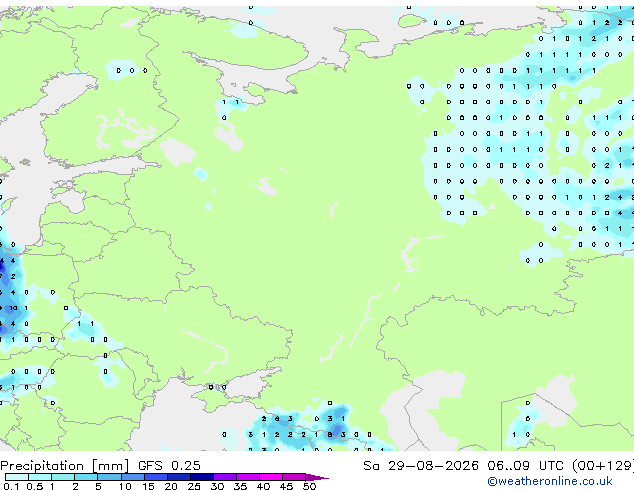The image size is (634, 490).
Task: Click the legend label "1" below the scale
Action: (52, 486)
